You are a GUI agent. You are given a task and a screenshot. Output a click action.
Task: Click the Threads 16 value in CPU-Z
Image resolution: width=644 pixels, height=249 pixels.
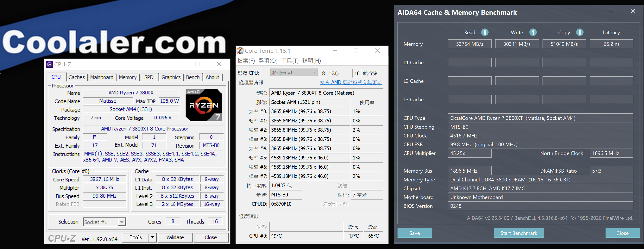[215, 221]
